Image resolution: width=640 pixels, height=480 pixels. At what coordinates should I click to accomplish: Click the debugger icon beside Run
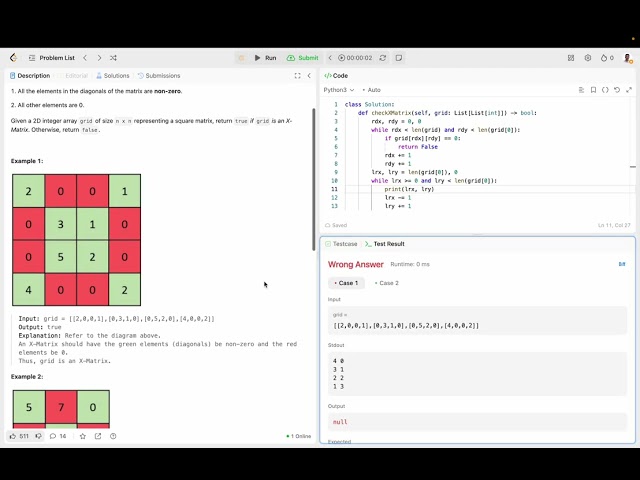241,58
